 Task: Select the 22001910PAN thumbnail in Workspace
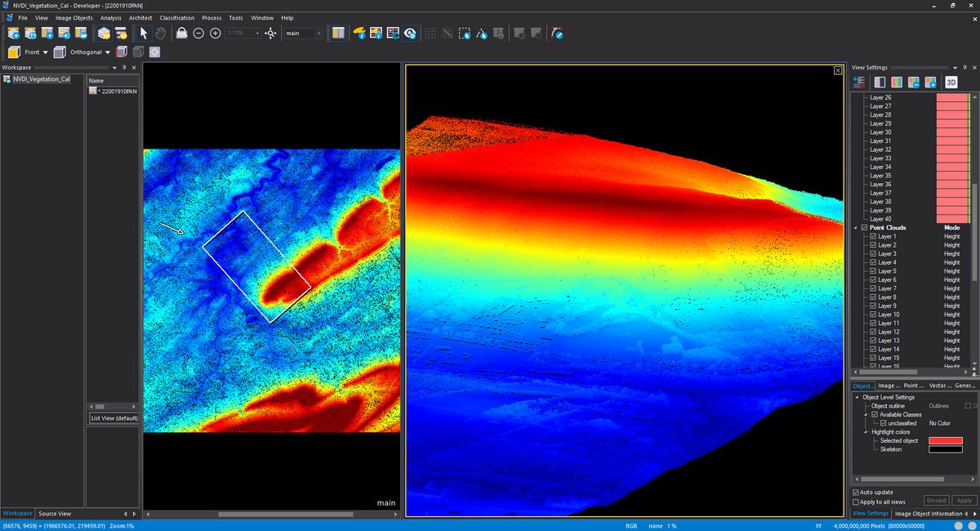click(x=92, y=91)
